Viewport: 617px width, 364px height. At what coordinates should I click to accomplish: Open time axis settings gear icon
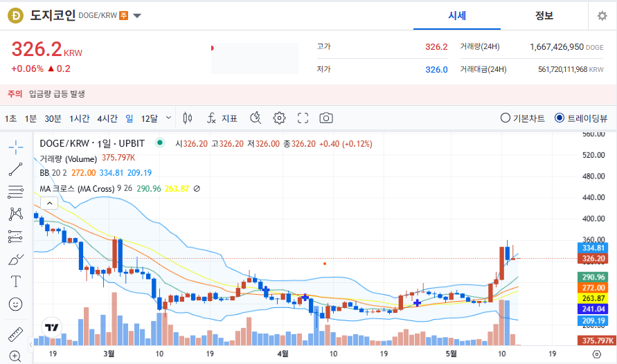[x=597, y=354]
